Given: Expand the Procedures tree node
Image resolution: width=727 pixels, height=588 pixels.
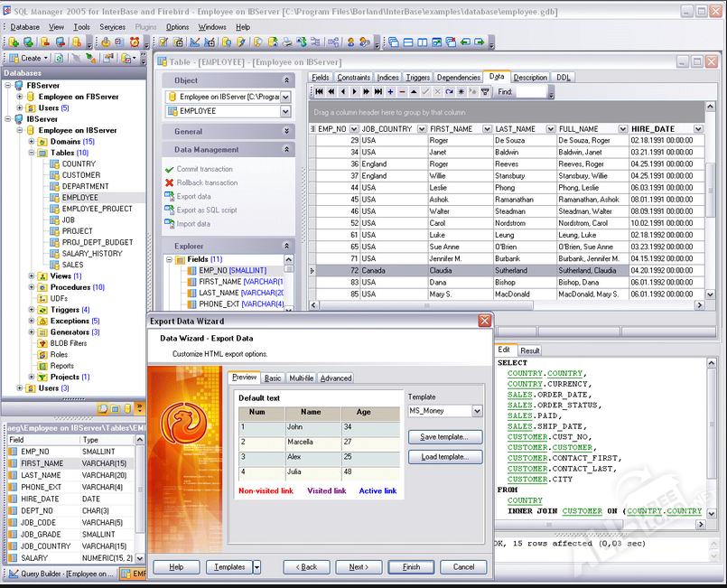Looking at the screenshot, I should (32, 287).
